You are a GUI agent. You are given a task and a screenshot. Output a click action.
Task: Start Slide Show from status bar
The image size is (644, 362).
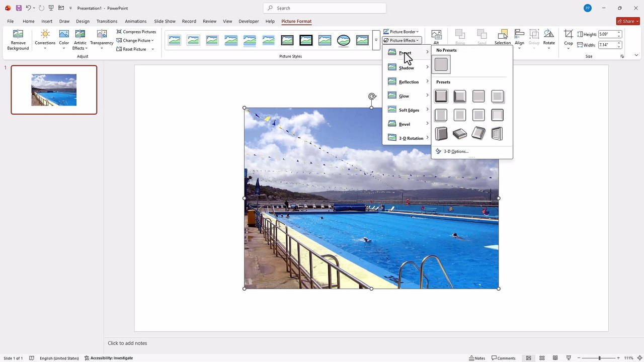tap(569, 358)
